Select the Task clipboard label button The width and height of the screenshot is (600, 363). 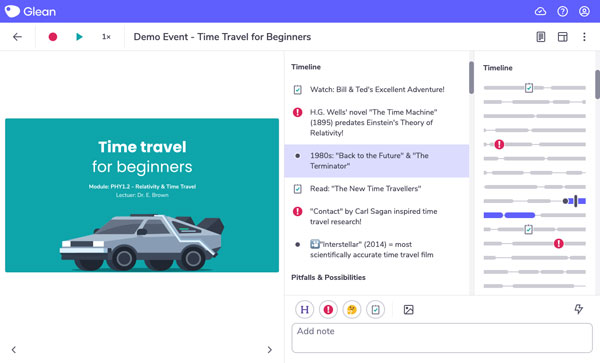[375, 309]
